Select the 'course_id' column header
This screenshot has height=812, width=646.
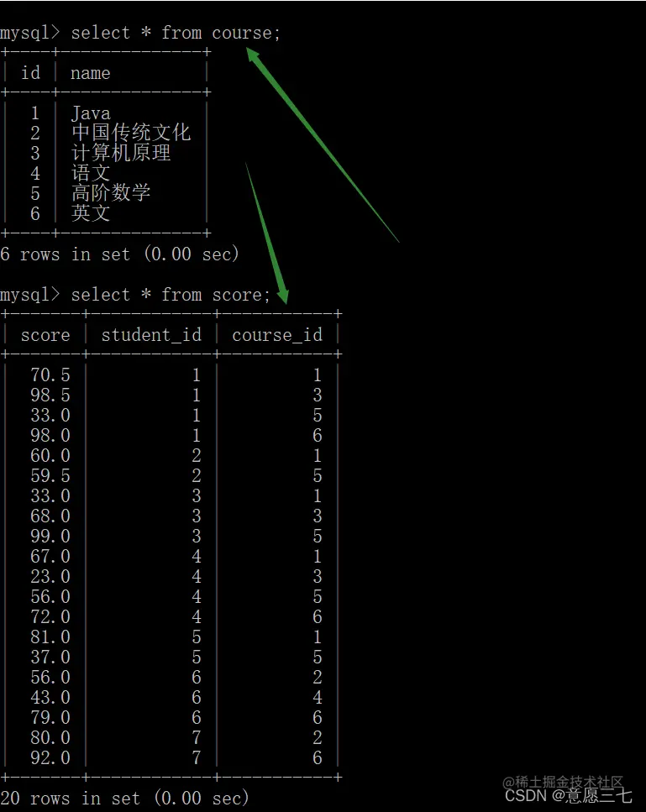click(277, 334)
